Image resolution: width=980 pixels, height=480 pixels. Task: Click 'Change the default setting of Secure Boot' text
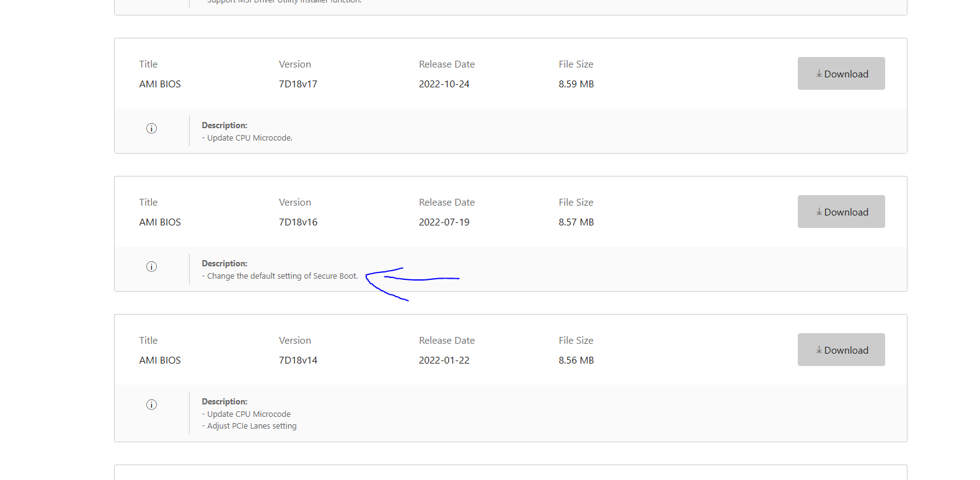tap(283, 276)
